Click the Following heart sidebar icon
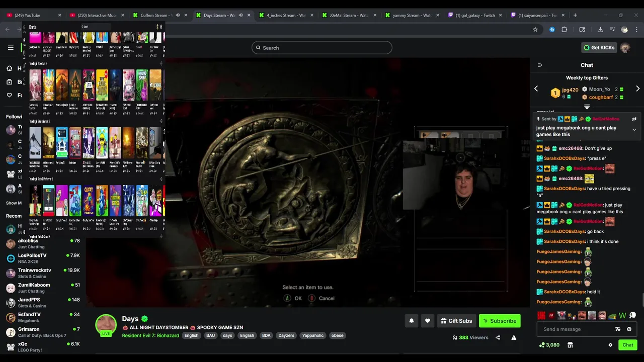The height and width of the screenshot is (362, 644). [9, 95]
